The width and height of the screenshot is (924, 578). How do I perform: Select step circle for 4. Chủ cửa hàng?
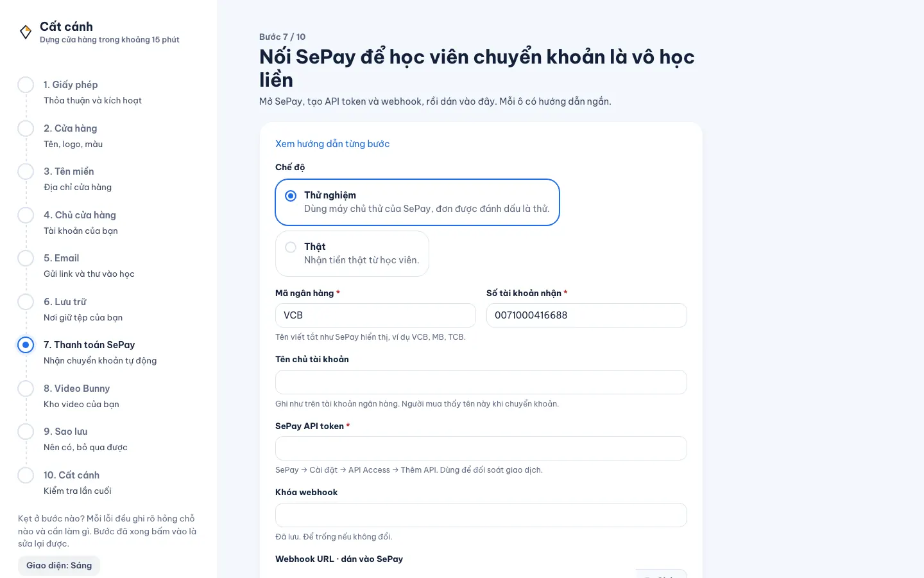click(26, 215)
